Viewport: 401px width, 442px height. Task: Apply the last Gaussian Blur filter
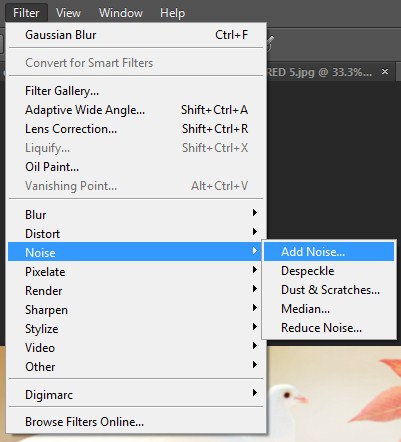pos(136,35)
